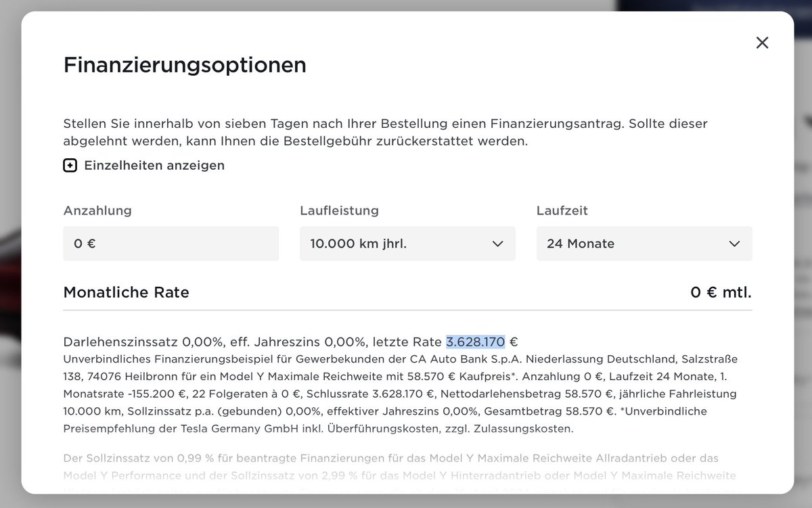The image size is (812, 508).
Task: Close the Finanzierungsoptionen dialog
Action: [762, 43]
